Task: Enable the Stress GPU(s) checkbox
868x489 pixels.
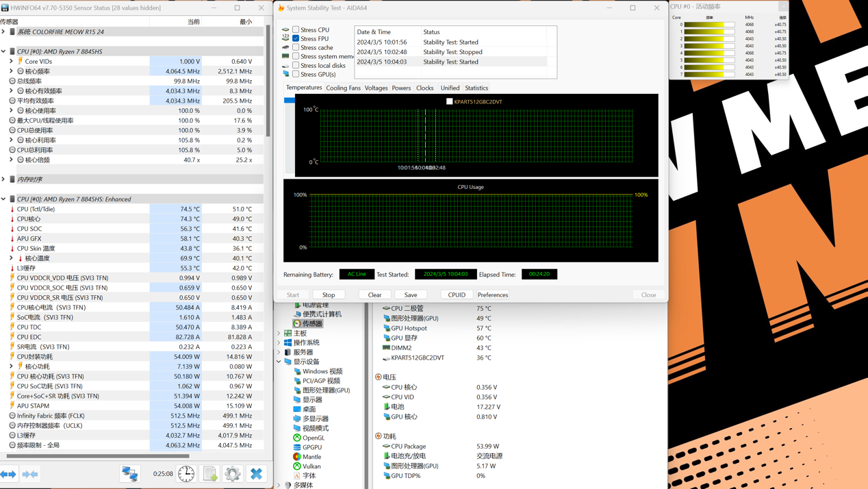Action: 296,74
